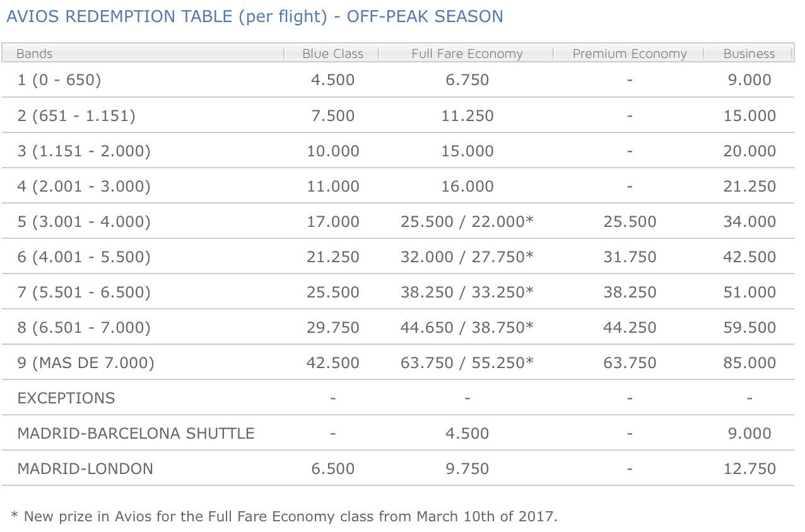Click the EXCEPTIONS row label
The image size is (805, 532).
click(66, 398)
